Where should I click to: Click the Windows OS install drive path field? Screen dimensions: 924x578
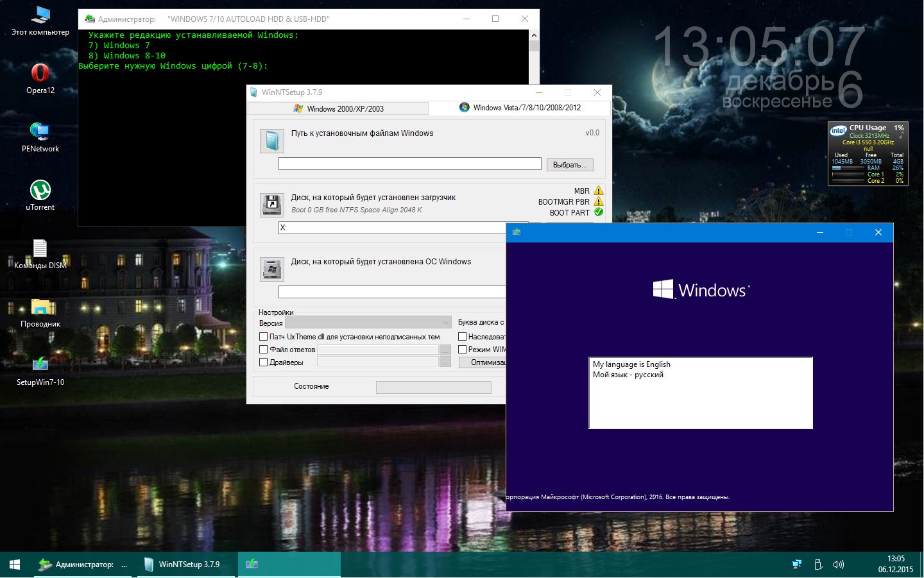pyautogui.click(x=392, y=292)
